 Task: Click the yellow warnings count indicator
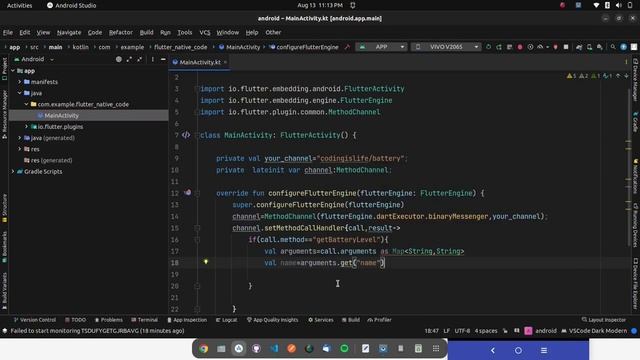point(571,76)
